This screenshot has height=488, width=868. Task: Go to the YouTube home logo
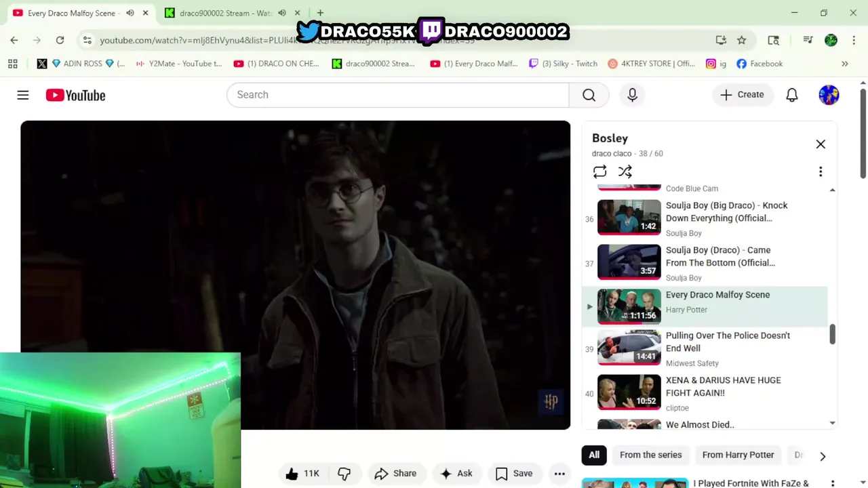(x=75, y=95)
